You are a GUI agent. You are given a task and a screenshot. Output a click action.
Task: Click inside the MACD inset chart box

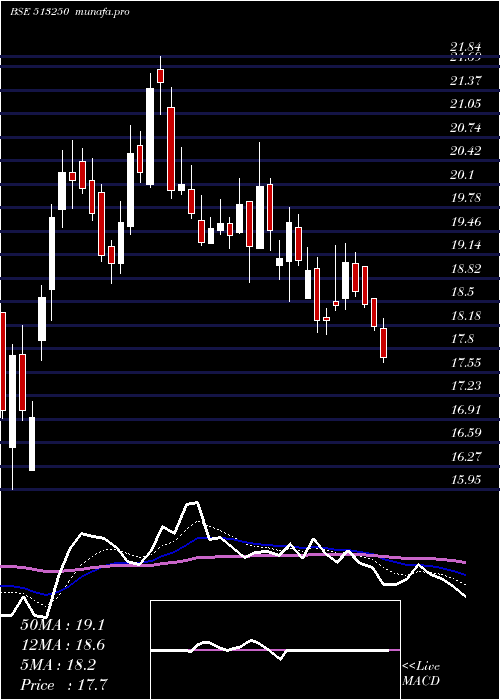coord(275,650)
